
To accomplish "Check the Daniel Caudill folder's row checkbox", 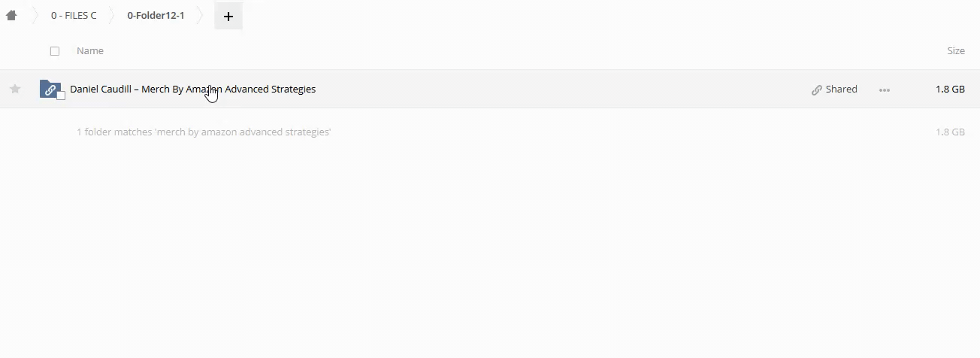I will 62,96.
